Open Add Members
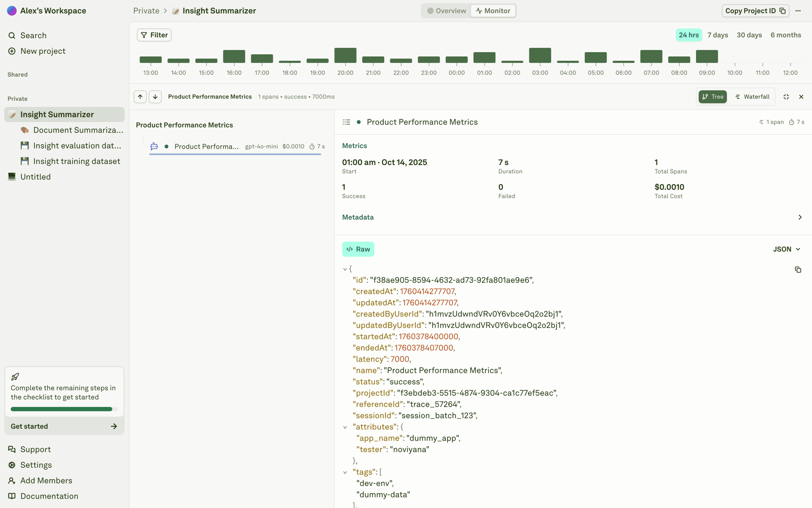Viewport: 812px width, 508px height. click(40, 481)
